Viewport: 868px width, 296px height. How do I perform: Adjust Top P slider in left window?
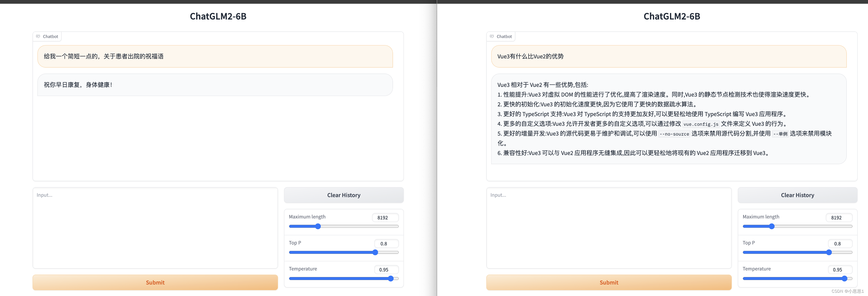tap(344, 252)
